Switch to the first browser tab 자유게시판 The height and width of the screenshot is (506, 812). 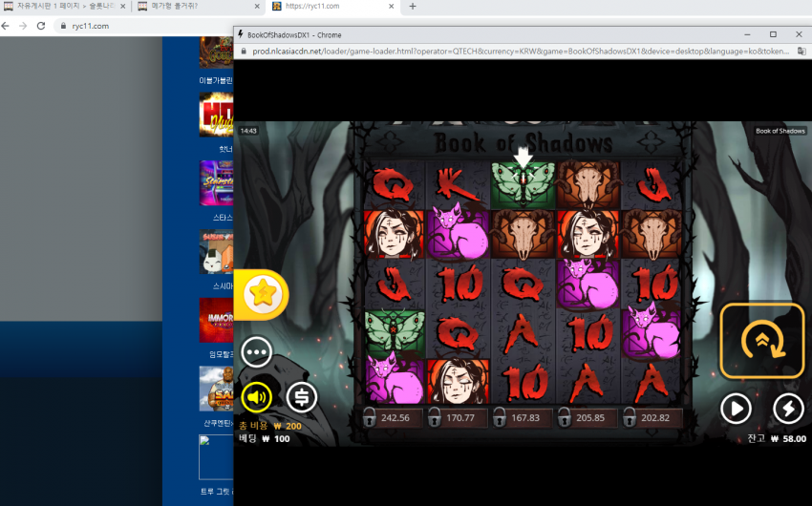pyautogui.click(x=65, y=7)
